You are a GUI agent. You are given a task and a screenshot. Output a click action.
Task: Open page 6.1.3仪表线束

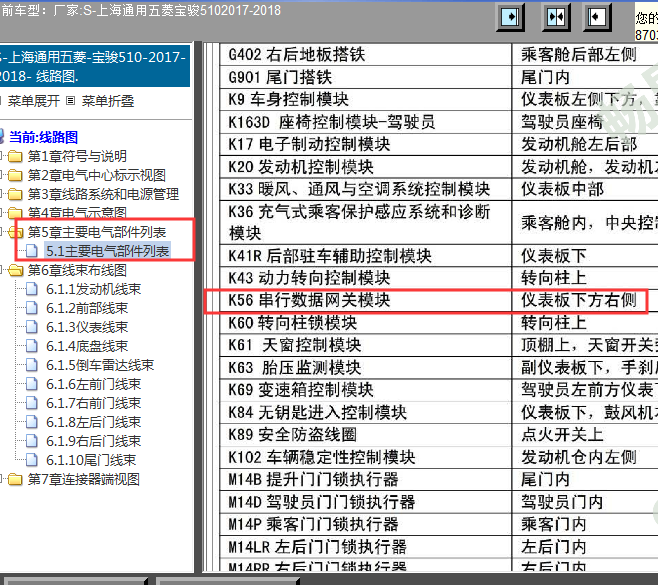(x=87, y=327)
